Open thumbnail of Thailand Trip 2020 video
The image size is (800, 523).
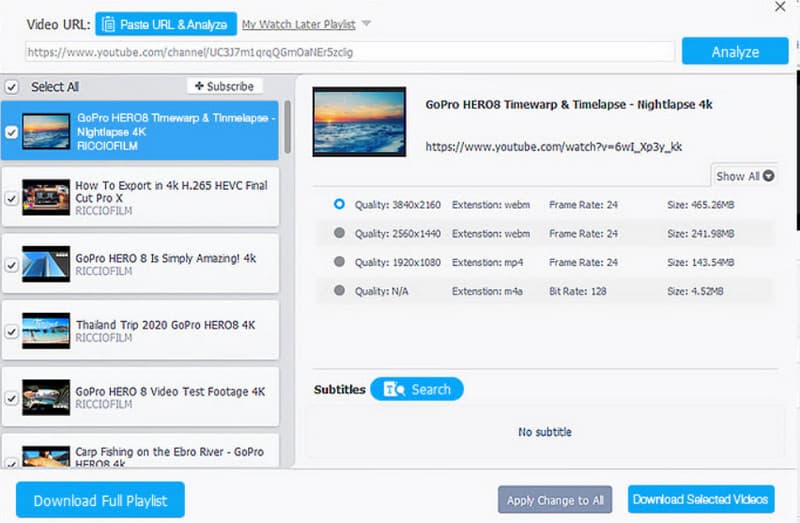tap(46, 331)
